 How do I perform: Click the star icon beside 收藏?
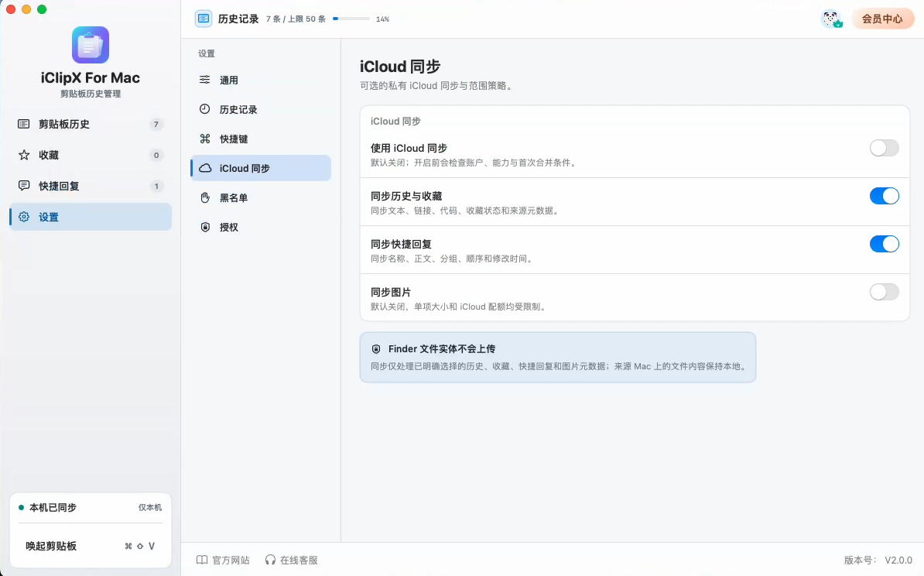click(x=23, y=155)
